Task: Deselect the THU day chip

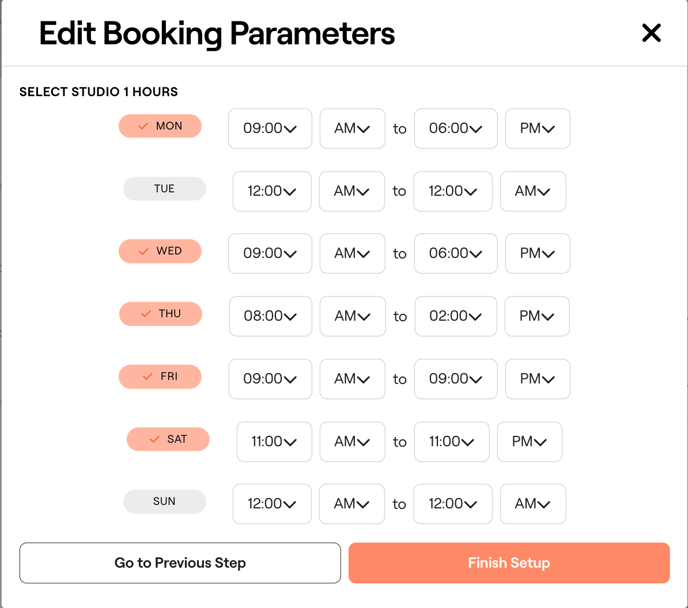Action: point(160,314)
